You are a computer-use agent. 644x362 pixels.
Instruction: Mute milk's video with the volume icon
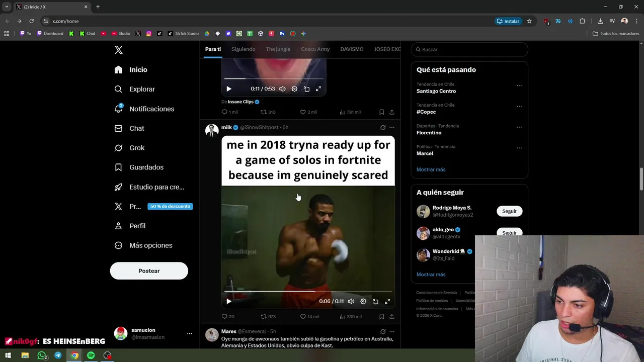pos(351,301)
